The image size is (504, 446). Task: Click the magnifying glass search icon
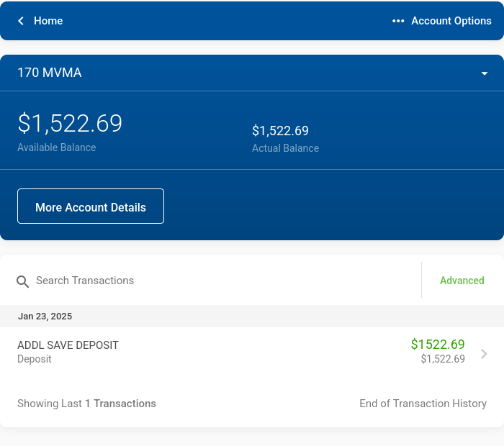point(22,281)
